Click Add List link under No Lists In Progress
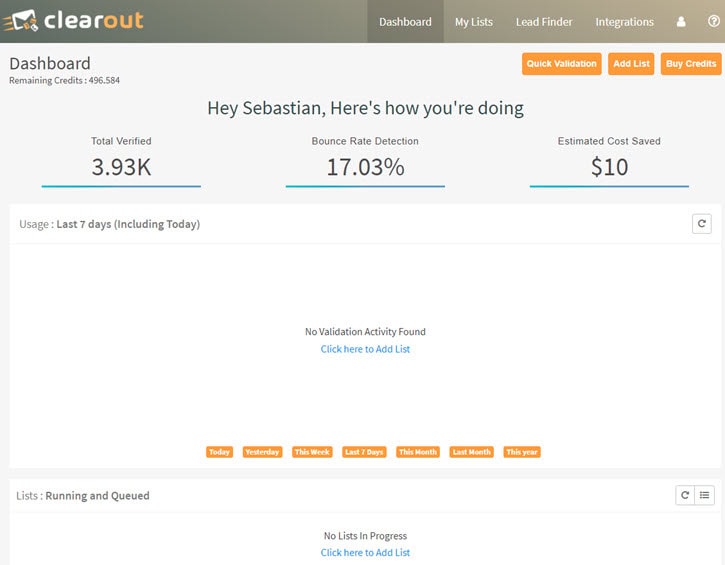The height and width of the screenshot is (565, 725). tap(365, 553)
